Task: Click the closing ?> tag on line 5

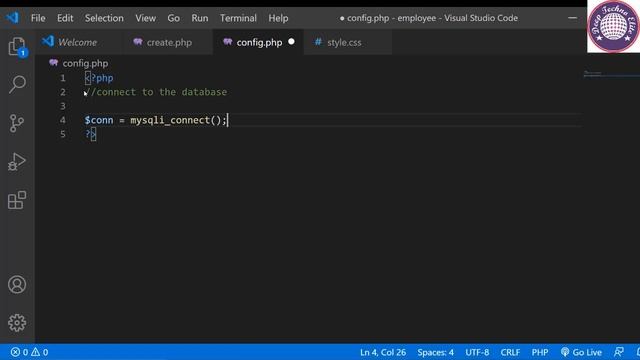Action: point(91,134)
